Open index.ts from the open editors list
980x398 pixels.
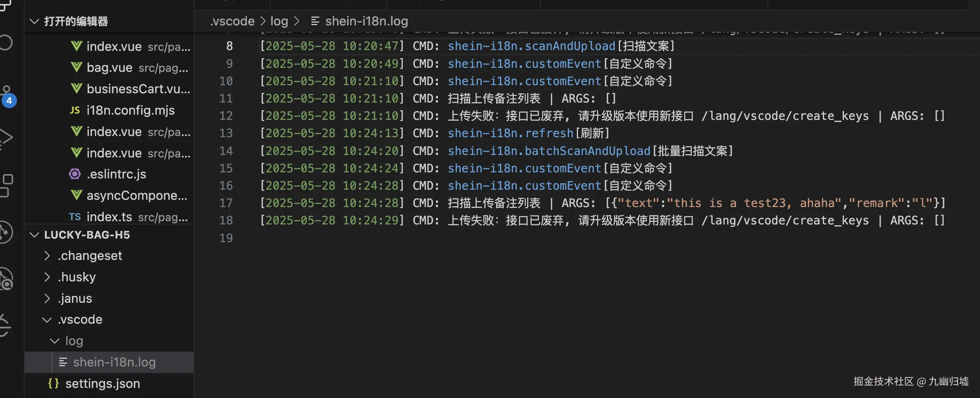coord(109,217)
